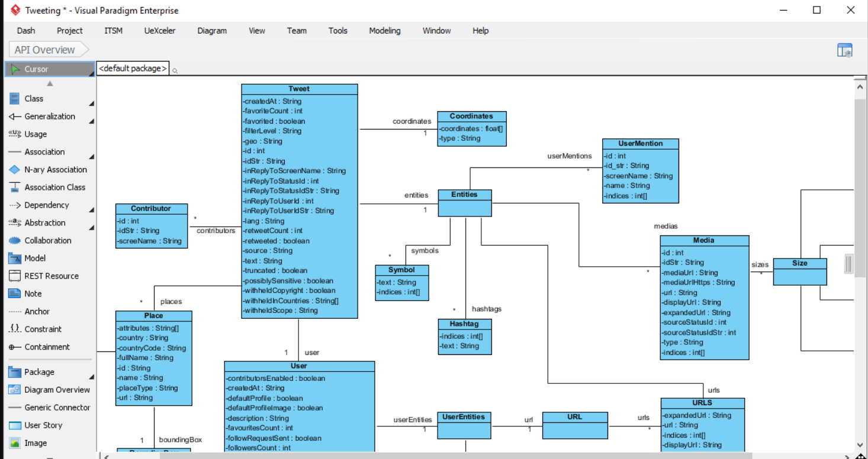The height and width of the screenshot is (459, 868).
Task: Select the Entities class box
Action: click(x=464, y=203)
